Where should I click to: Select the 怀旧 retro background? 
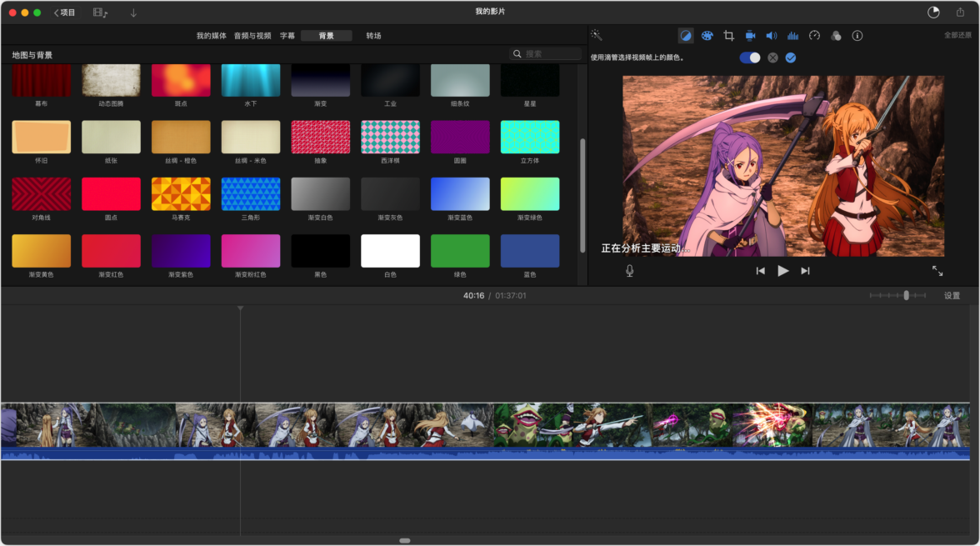pos(42,137)
